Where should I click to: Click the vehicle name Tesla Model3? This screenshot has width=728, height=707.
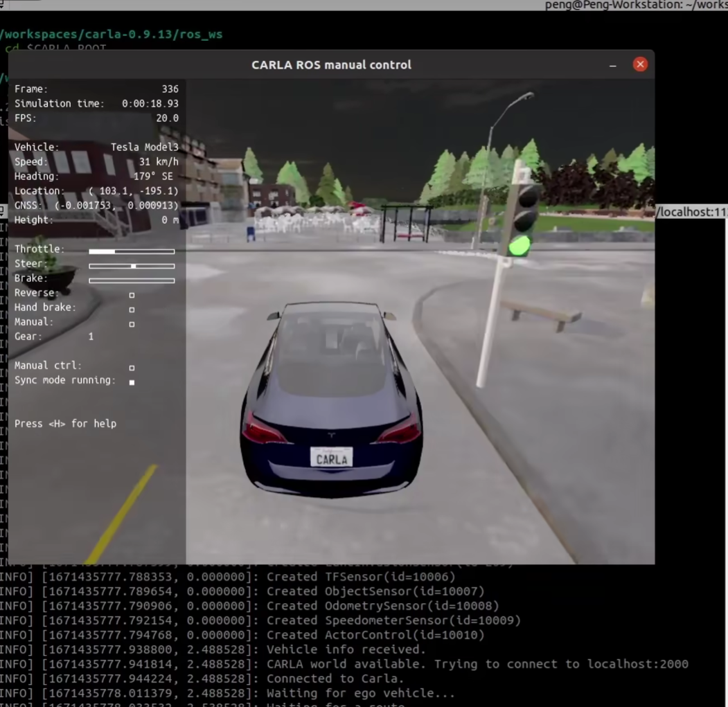click(x=144, y=147)
